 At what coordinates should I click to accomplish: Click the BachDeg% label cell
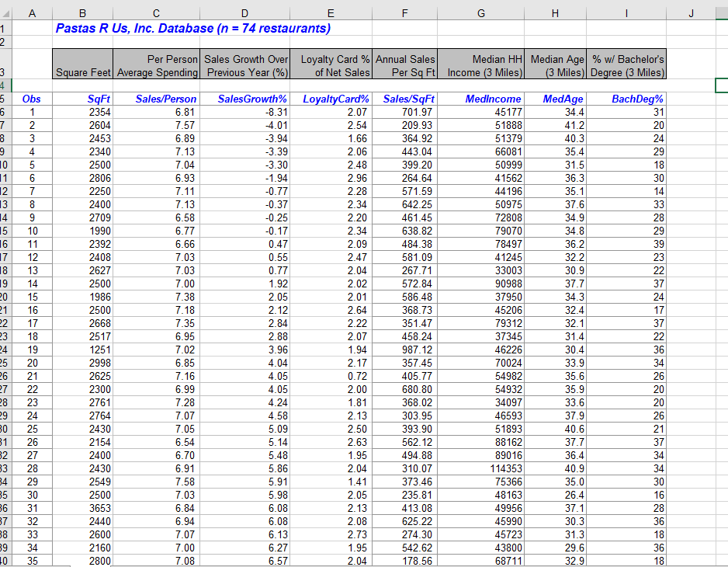[626, 99]
